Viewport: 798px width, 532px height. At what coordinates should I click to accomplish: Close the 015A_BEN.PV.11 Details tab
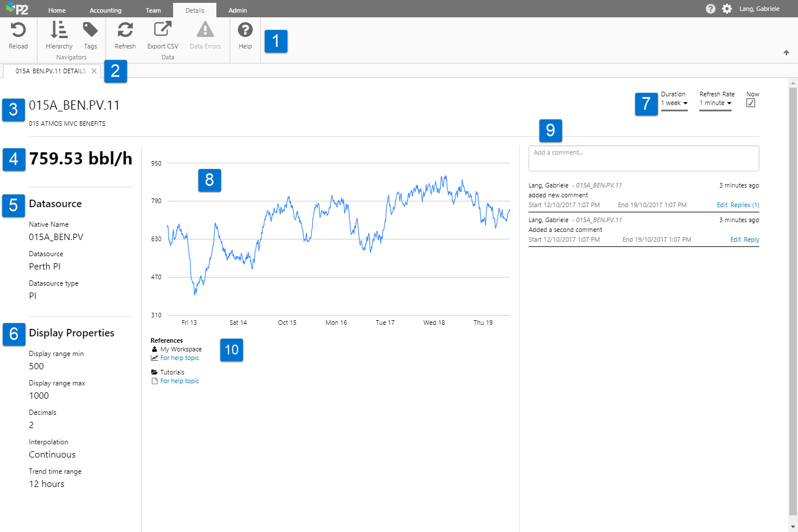point(94,71)
